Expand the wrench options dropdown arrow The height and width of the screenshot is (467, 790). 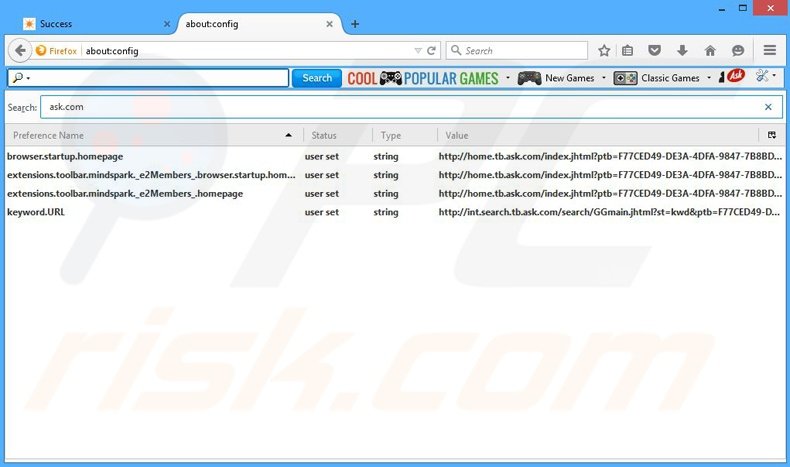[x=774, y=76]
